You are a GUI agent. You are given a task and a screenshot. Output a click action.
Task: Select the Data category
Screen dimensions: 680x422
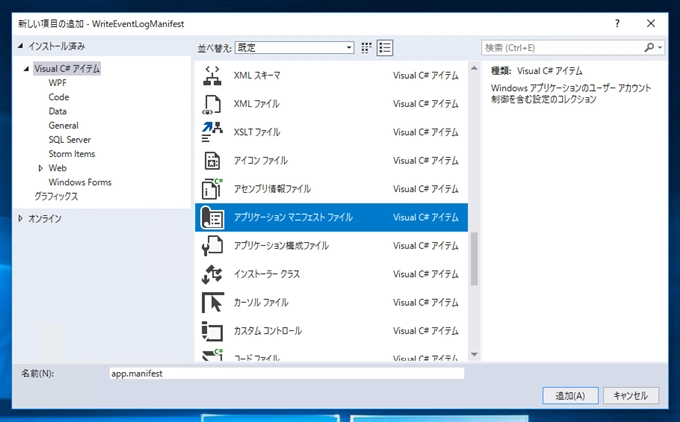pyautogui.click(x=57, y=111)
